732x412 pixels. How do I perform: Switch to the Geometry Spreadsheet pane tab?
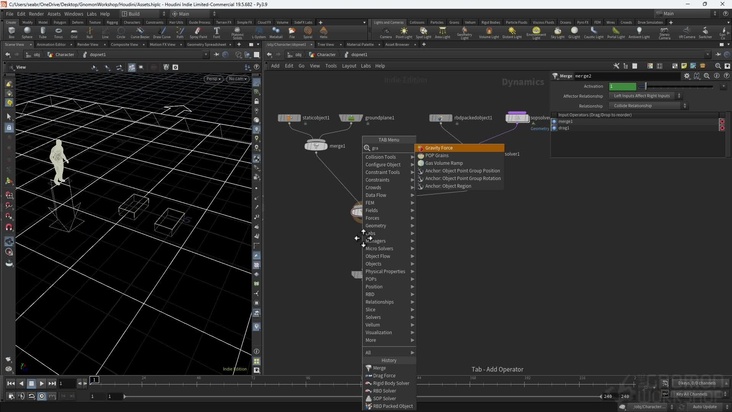point(206,44)
